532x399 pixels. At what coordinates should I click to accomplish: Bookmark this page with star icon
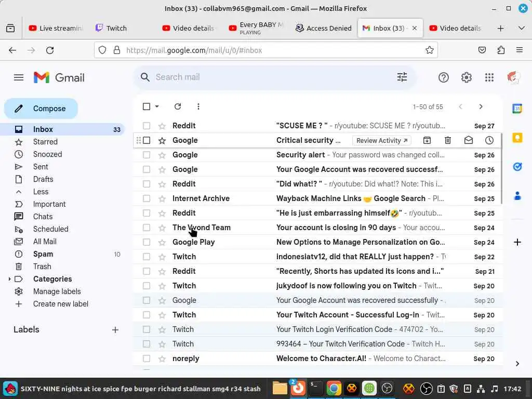tap(429, 50)
